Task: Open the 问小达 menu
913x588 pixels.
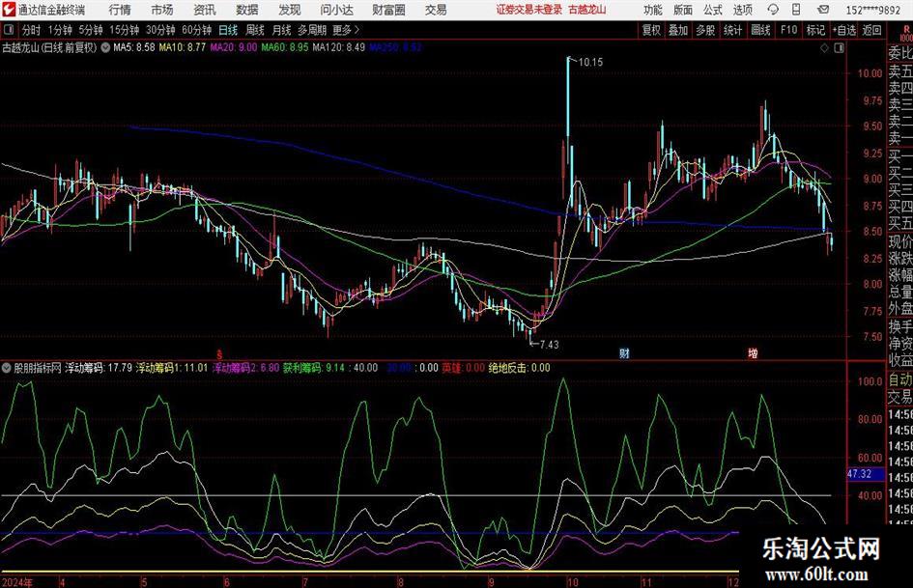Action: 336,10
